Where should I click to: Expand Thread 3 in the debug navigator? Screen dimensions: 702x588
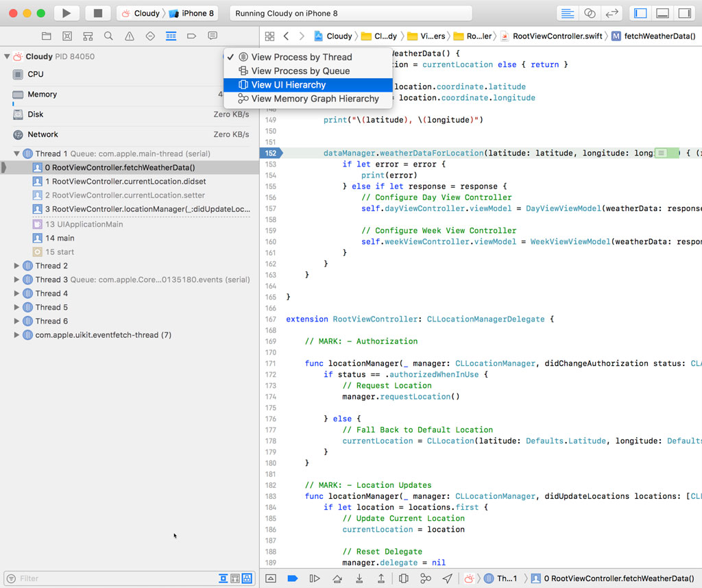click(x=17, y=280)
